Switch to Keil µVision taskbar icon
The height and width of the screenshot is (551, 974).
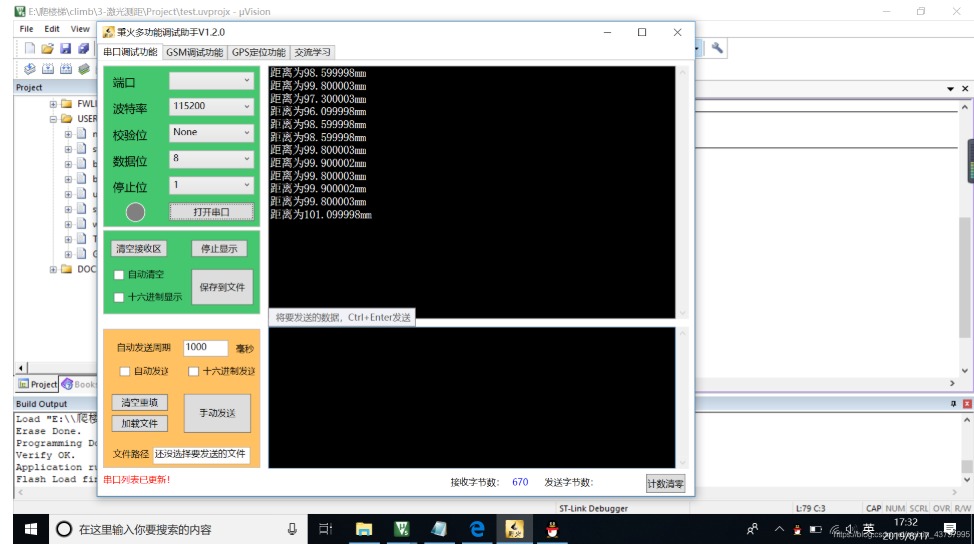coord(401,529)
